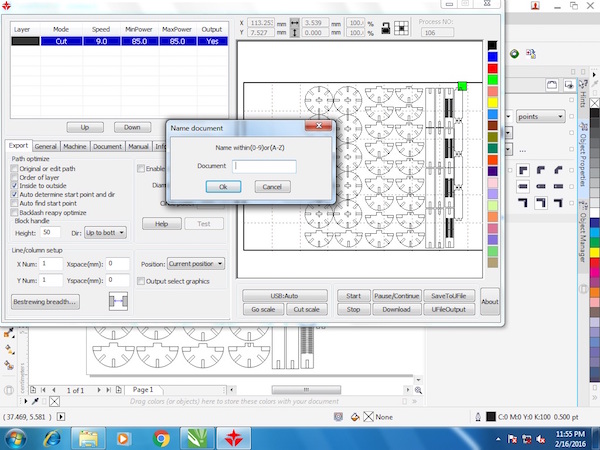Open File Explorer from the taskbar
Screen dimensions: 600x450
click(88, 438)
